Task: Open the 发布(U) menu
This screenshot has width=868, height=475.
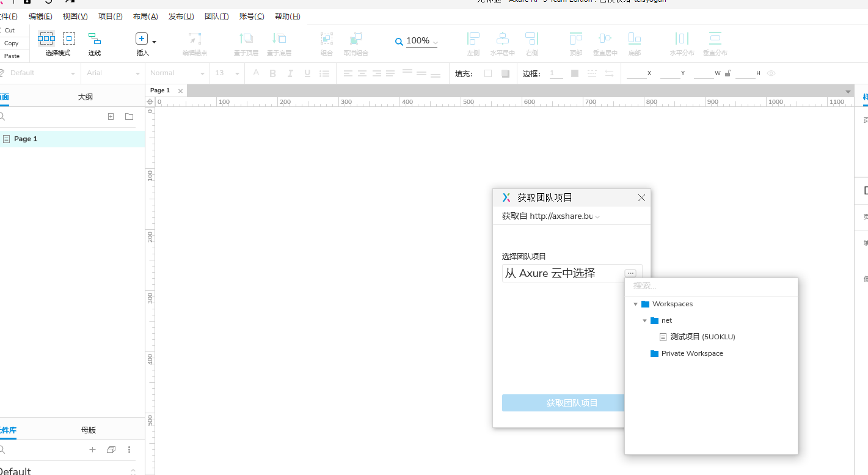Action: pos(181,17)
